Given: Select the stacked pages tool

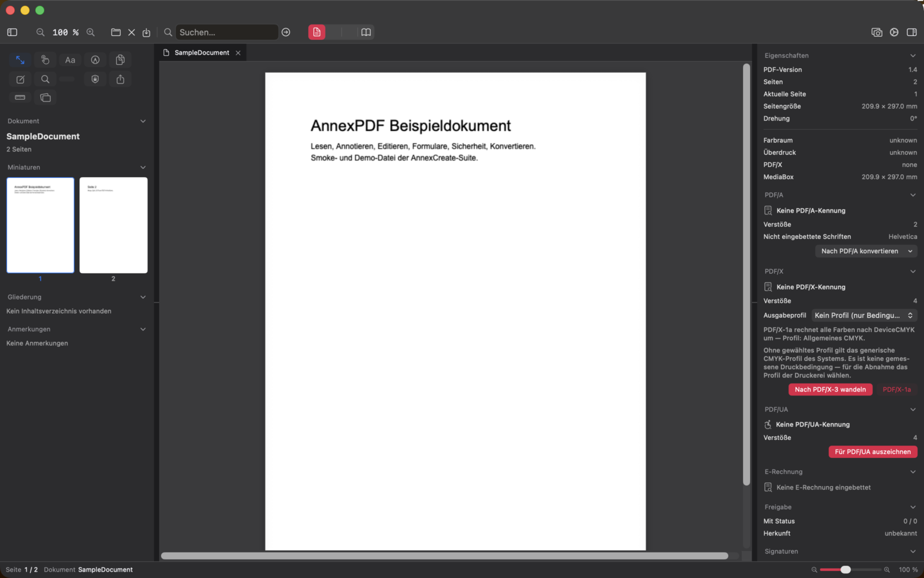Looking at the screenshot, I should [120, 60].
